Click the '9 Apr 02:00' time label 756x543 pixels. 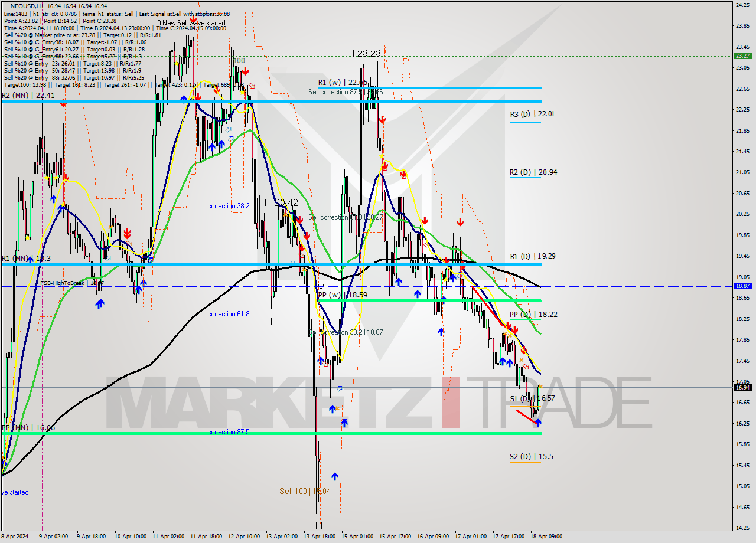54,537
